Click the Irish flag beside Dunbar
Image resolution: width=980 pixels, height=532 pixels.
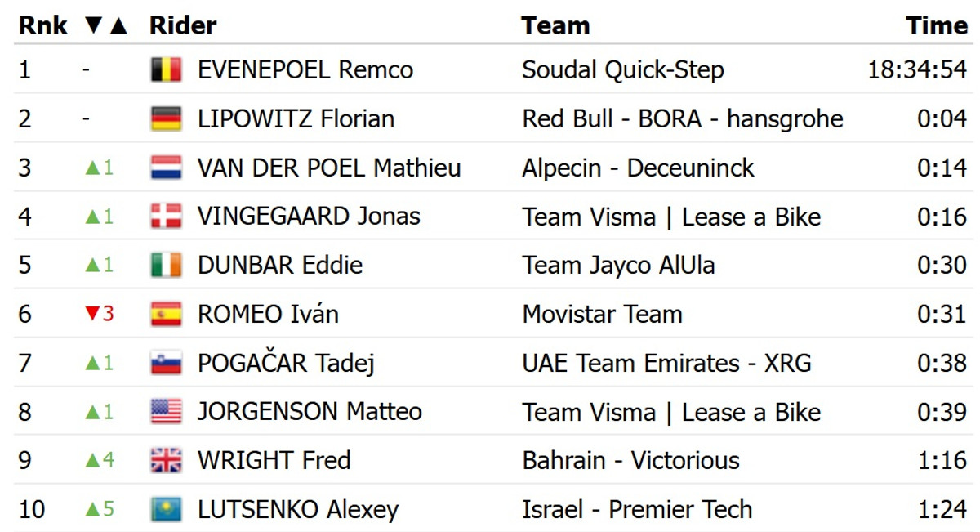tap(166, 266)
